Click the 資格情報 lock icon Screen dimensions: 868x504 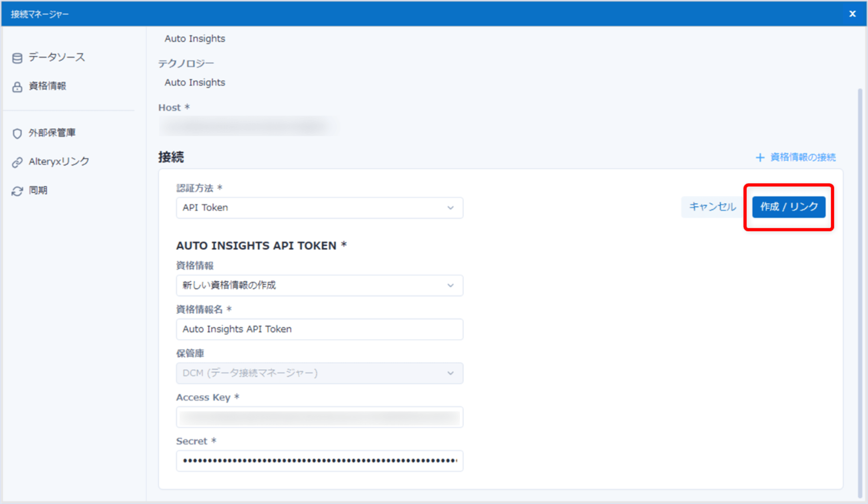(x=17, y=87)
